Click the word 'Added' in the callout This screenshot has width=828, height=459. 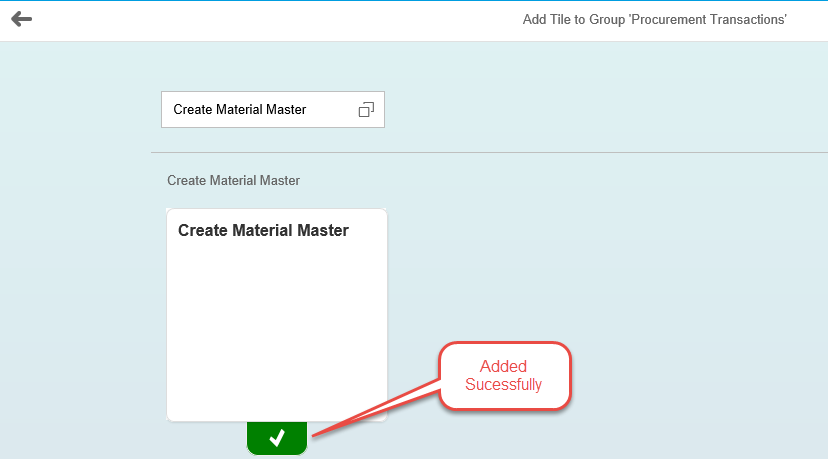coord(503,366)
